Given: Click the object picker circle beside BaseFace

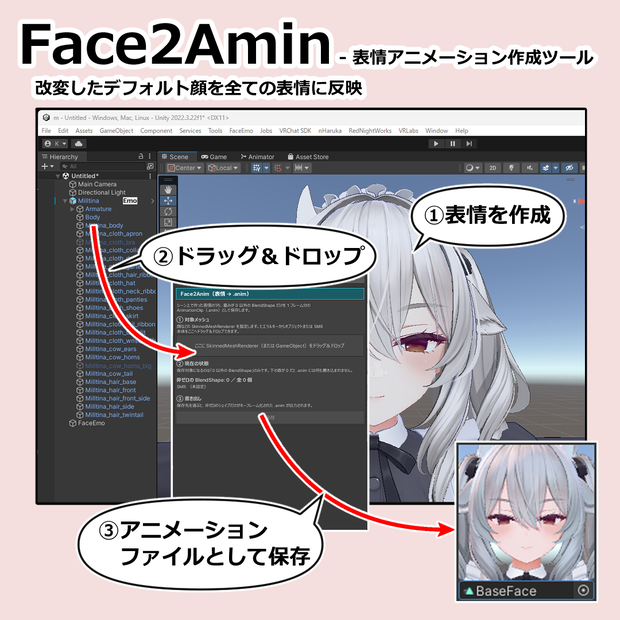Looking at the screenshot, I should (x=583, y=590).
